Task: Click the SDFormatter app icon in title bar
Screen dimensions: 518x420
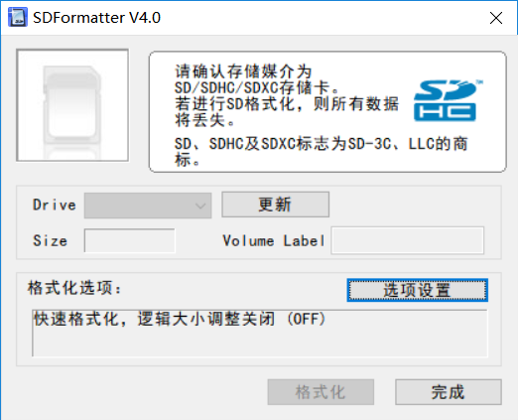Action: (x=18, y=18)
